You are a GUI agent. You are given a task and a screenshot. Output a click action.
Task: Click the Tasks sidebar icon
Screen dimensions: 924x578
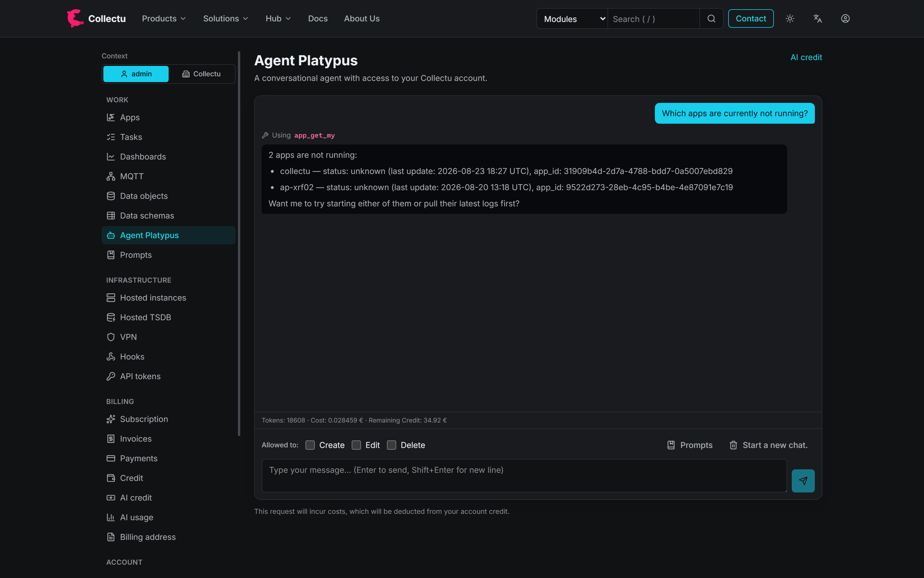[111, 137]
